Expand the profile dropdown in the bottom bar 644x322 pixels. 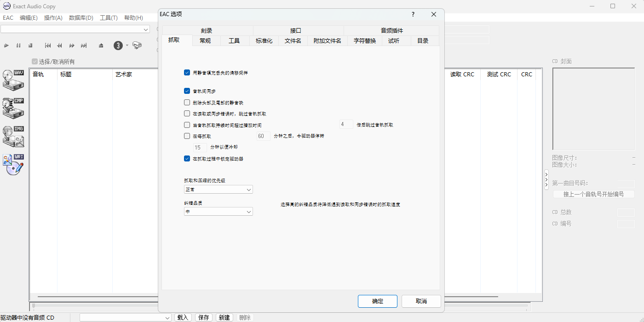pyautogui.click(x=126, y=317)
